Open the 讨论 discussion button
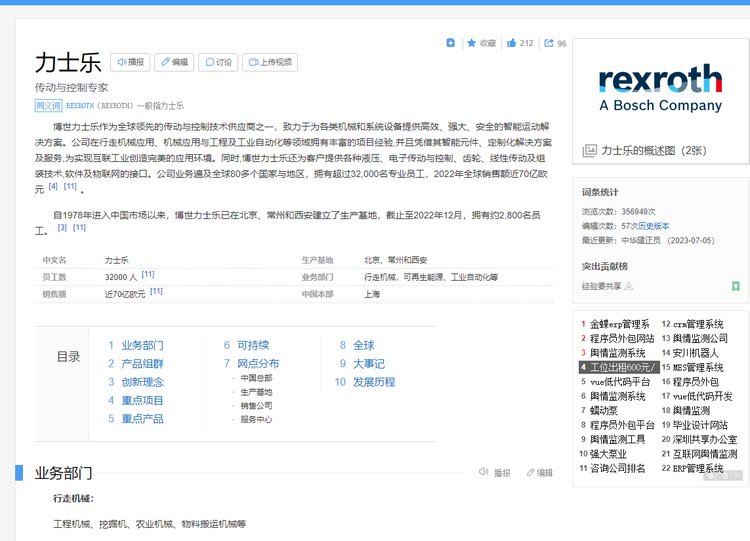 (218, 62)
